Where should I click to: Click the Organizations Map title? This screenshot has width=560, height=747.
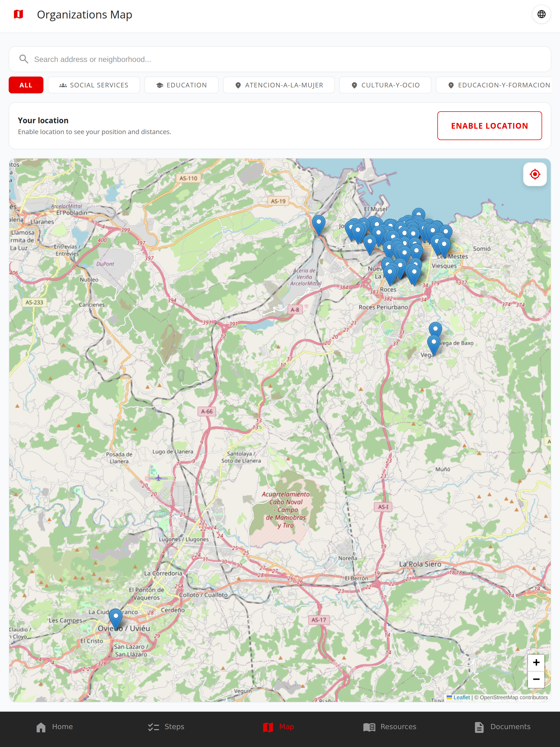[84, 14]
